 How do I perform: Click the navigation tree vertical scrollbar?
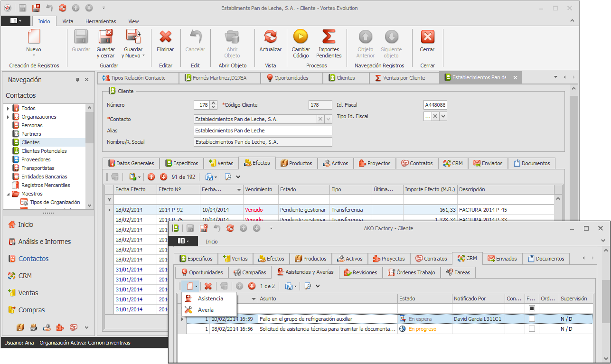click(x=89, y=156)
